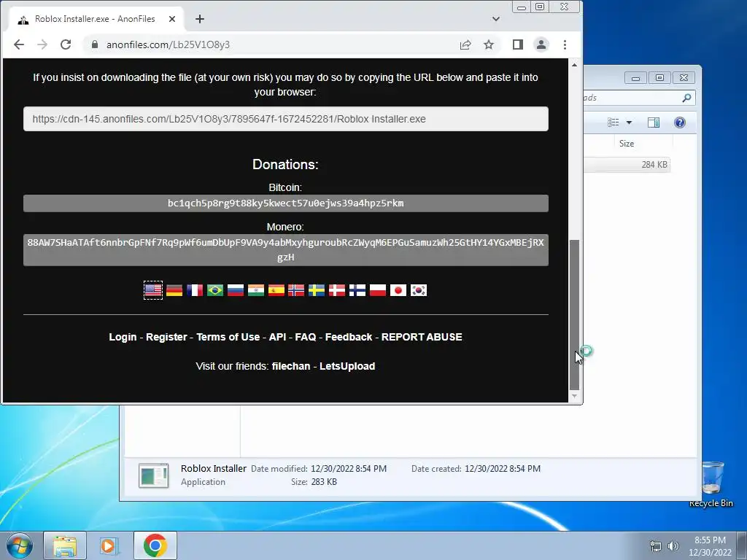This screenshot has width=747, height=560.
Task: Click the REPORT ABUSE link
Action: [x=422, y=337]
